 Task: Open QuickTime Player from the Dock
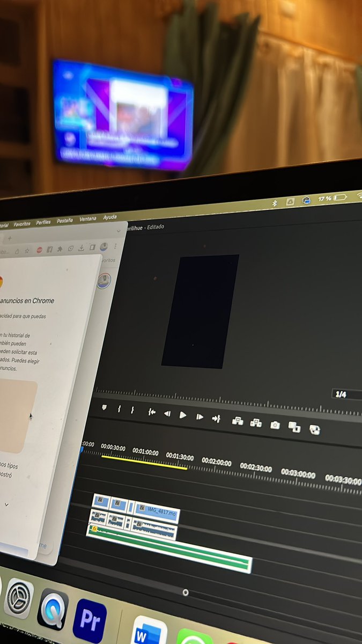coord(53,609)
